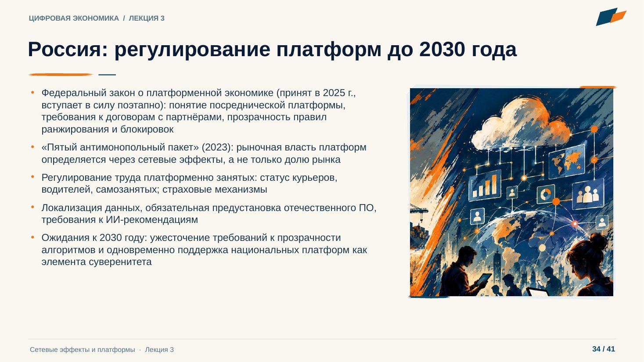Click the bullet starting 'Локализация данных'

coord(209,214)
